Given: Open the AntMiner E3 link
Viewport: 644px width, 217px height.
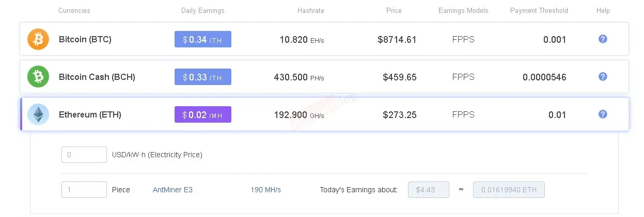Looking at the screenshot, I should coord(172,190).
